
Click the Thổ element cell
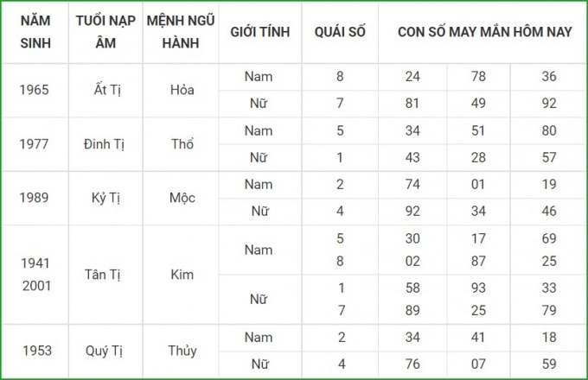pos(181,144)
